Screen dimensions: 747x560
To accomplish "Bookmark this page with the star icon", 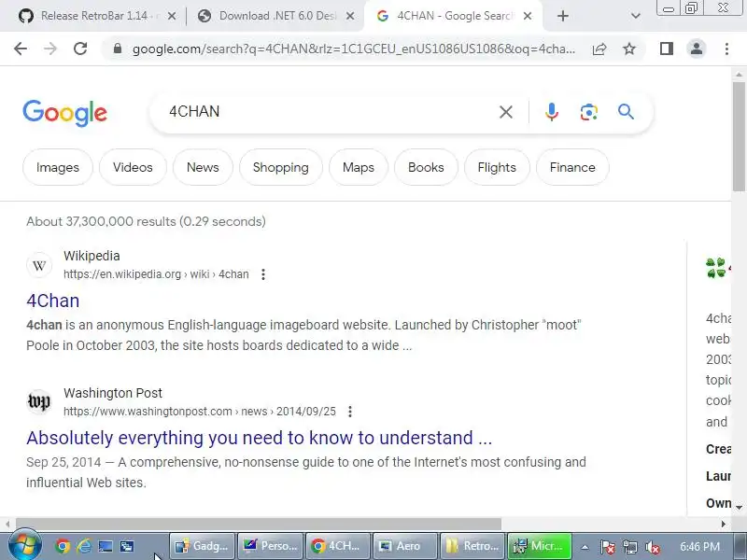I will tap(629, 49).
